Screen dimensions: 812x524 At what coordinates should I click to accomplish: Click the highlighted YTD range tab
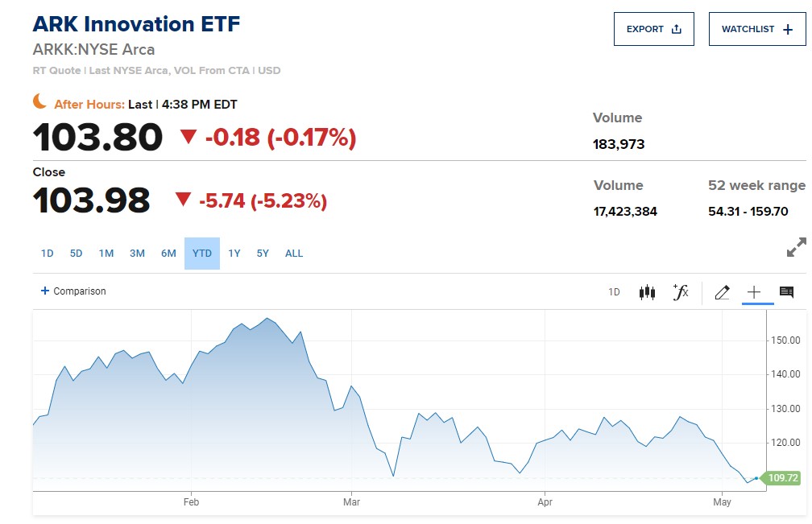pyautogui.click(x=202, y=254)
